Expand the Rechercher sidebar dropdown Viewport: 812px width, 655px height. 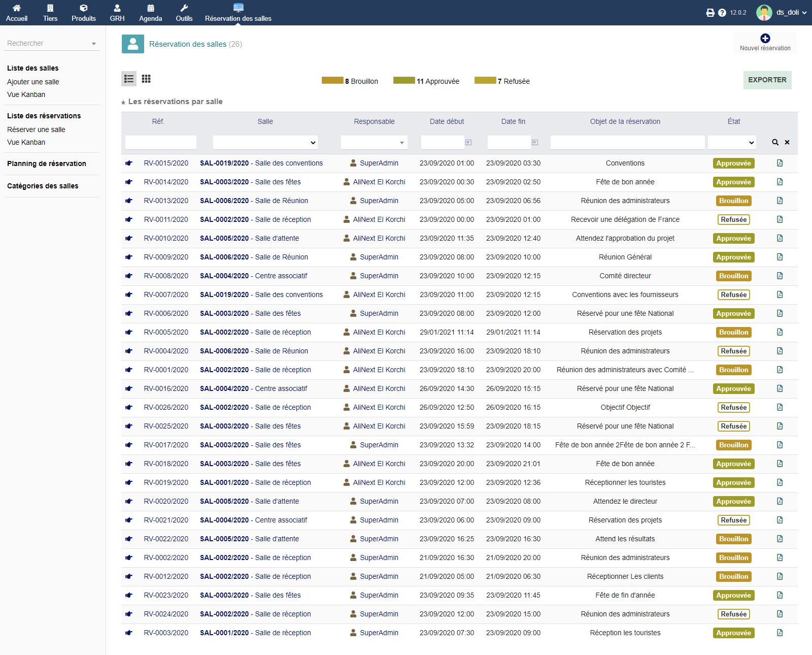(x=52, y=44)
